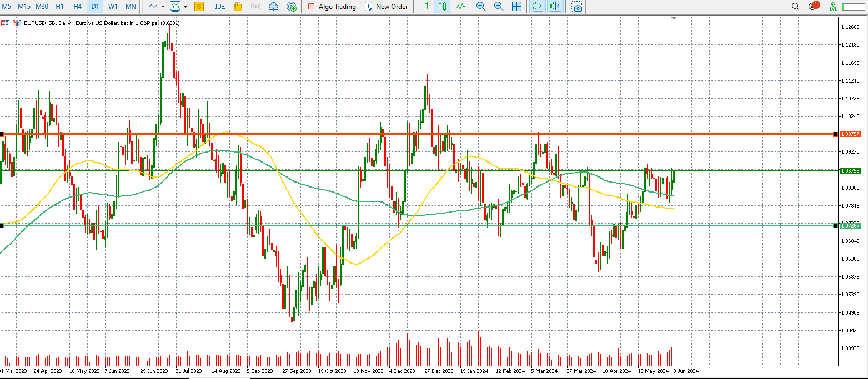Open the MetaEditor IDE
Image resolution: width=868 pixels, height=379 pixels.
click(220, 7)
